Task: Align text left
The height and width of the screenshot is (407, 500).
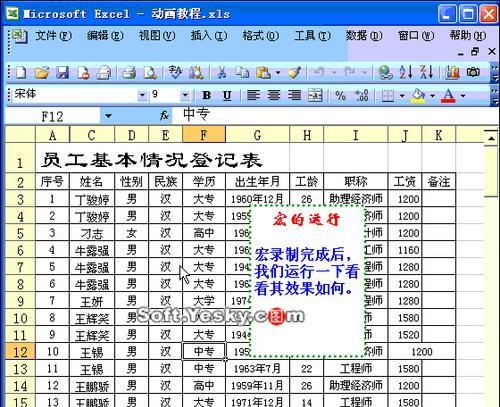Action: coord(253,96)
